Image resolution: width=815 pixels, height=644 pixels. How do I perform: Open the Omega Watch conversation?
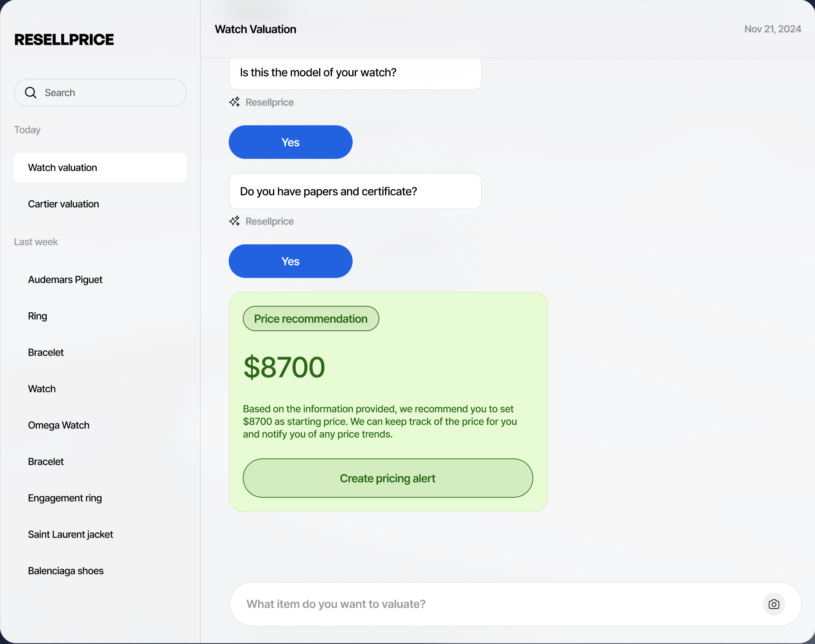click(59, 425)
